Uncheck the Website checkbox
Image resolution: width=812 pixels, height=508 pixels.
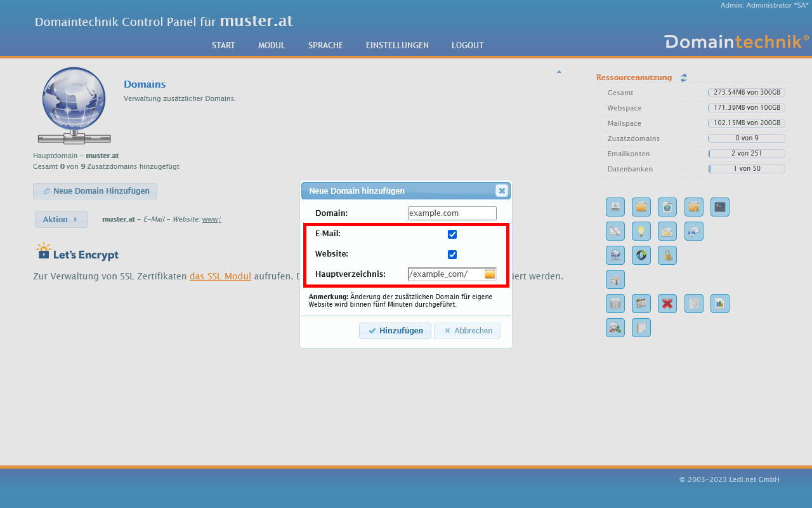pyautogui.click(x=452, y=255)
